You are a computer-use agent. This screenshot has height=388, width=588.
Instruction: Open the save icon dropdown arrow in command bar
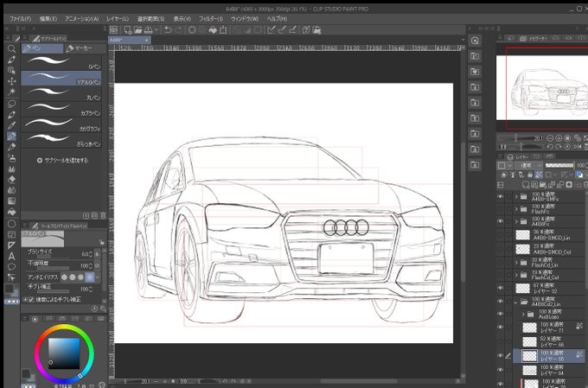tap(157, 30)
